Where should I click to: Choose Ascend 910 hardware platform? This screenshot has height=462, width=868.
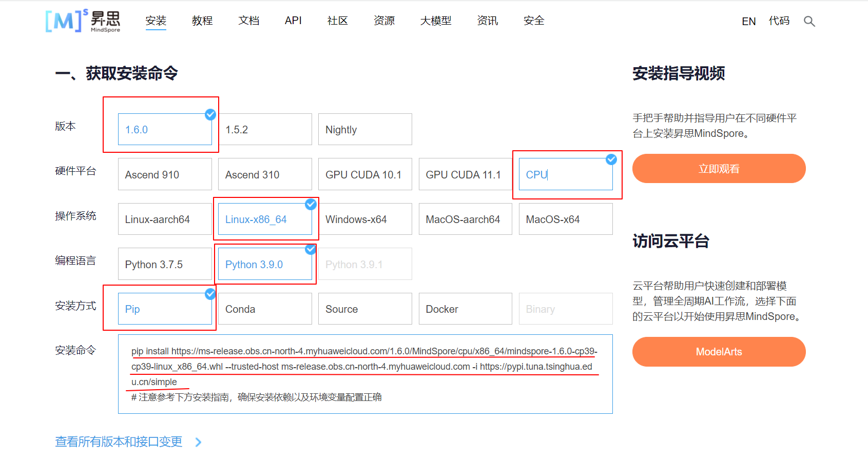tap(165, 174)
